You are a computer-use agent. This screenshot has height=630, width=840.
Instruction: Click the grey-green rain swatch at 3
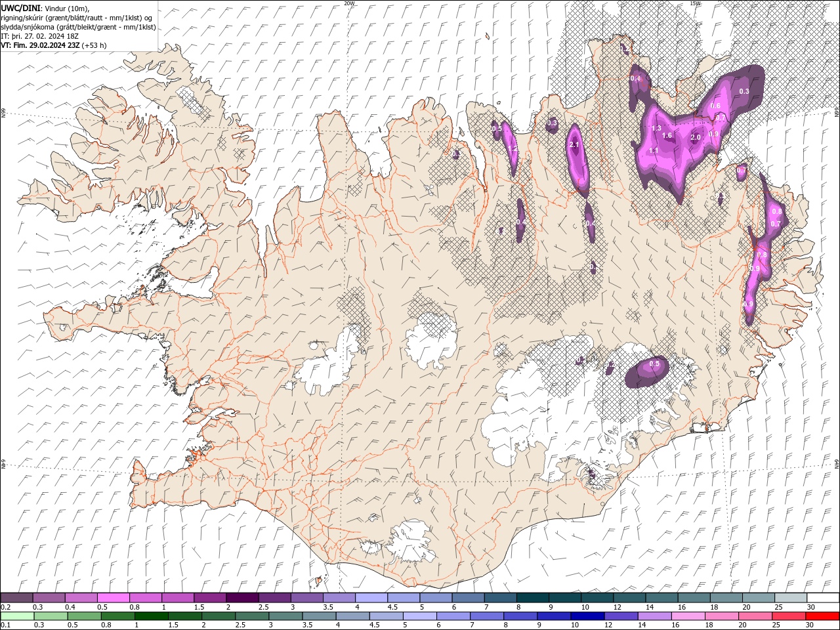[x=285, y=616]
